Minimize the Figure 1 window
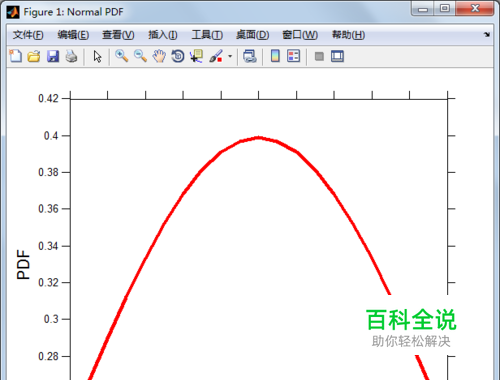This screenshot has height=380, width=500. click(x=423, y=8)
